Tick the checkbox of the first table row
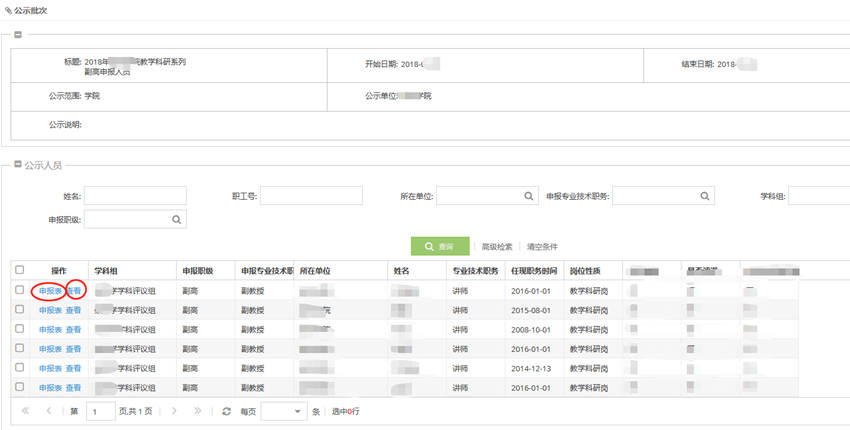This screenshot has height=430, width=850. pos(19,290)
